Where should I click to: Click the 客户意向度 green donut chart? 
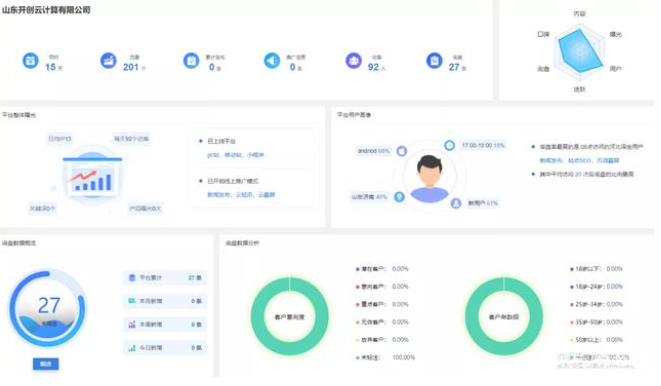coord(290,316)
